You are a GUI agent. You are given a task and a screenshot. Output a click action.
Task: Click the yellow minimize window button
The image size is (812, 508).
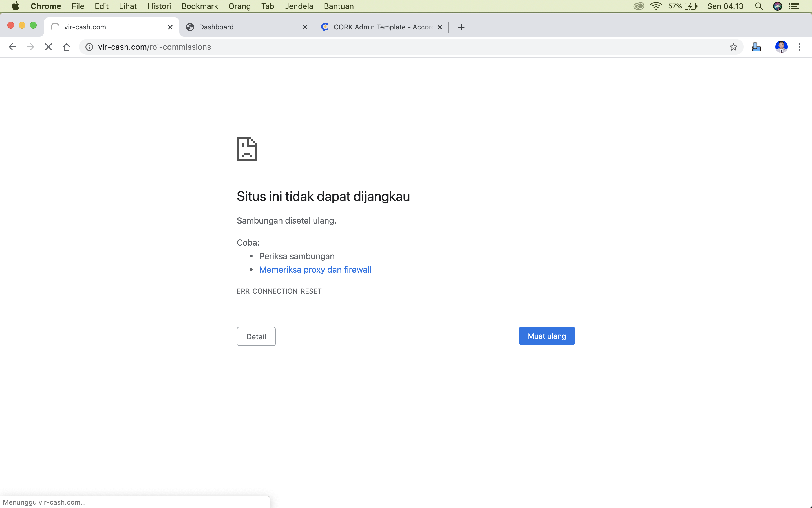point(22,25)
